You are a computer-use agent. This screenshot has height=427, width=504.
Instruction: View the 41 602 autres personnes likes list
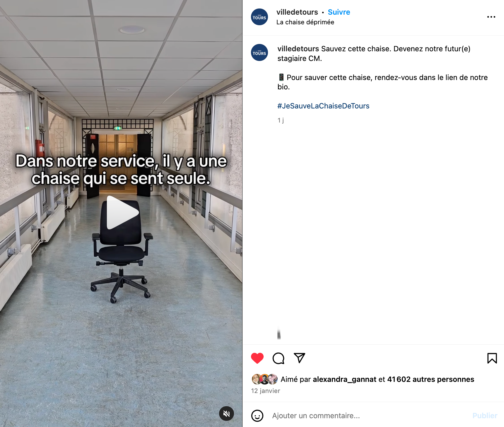(x=430, y=379)
